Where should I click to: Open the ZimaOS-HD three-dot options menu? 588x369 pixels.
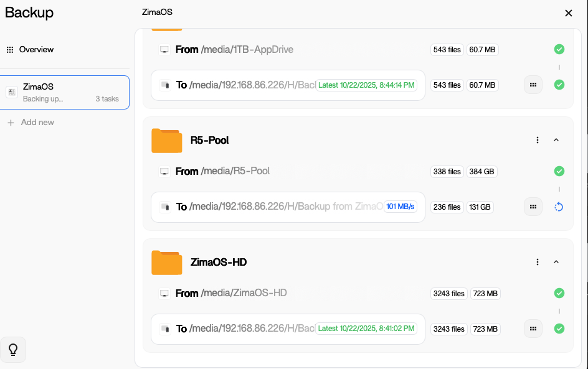[x=538, y=262]
